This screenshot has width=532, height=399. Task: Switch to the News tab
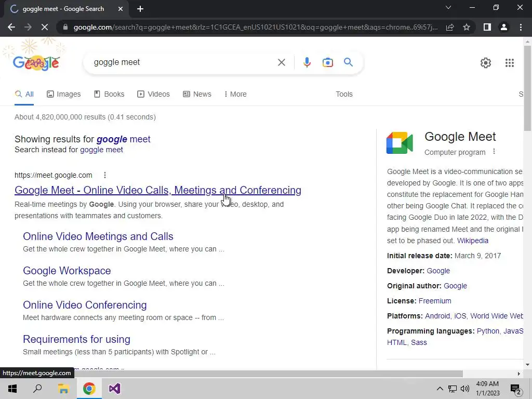point(197,95)
